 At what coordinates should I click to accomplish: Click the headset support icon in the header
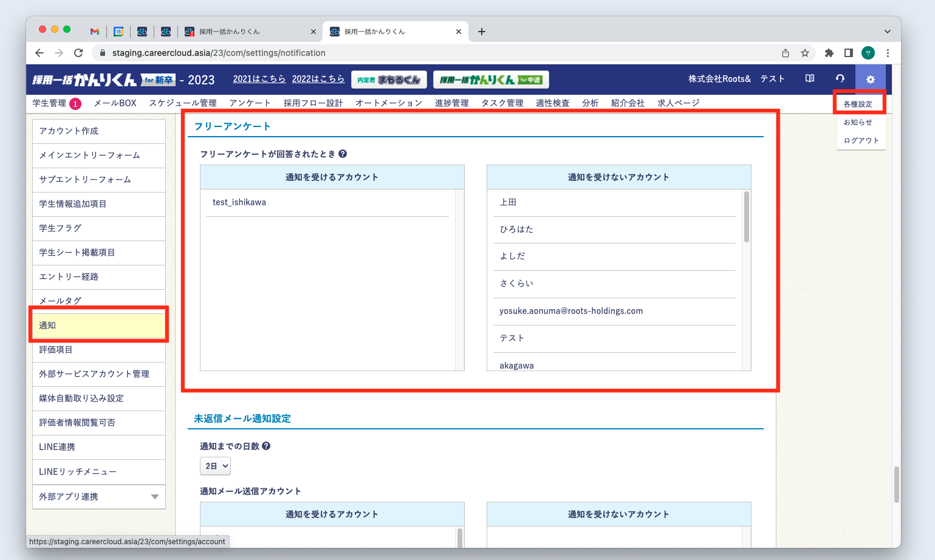point(839,79)
